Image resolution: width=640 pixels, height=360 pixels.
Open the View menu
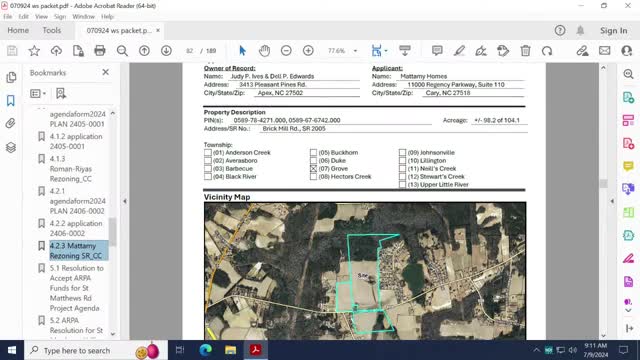[x=41, y=17]
